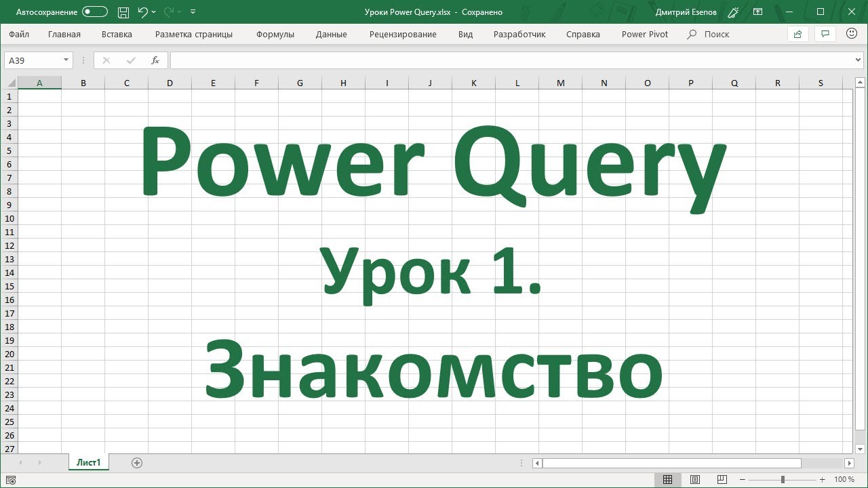Click the vertical scrollbar down arrow
The height and width of the screenshot is (488, 868).
point(860,449)
